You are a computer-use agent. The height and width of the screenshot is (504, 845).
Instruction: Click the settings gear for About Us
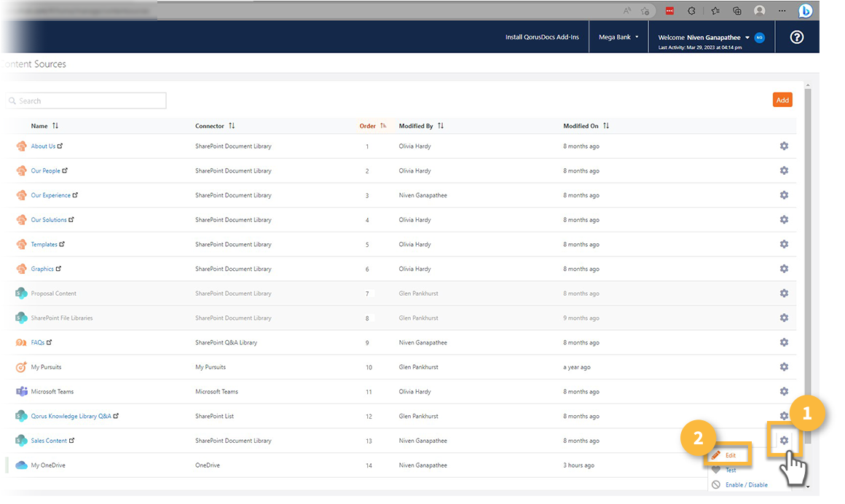click(784, 146)
